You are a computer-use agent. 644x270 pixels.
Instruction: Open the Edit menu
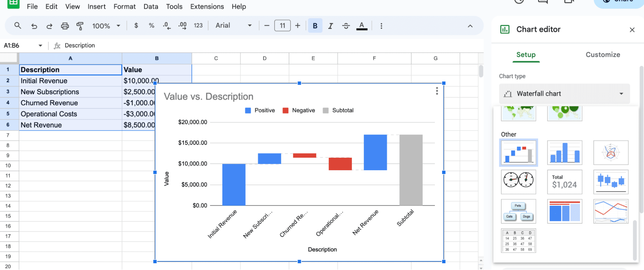pyautogui.click(x=52, y=6)
